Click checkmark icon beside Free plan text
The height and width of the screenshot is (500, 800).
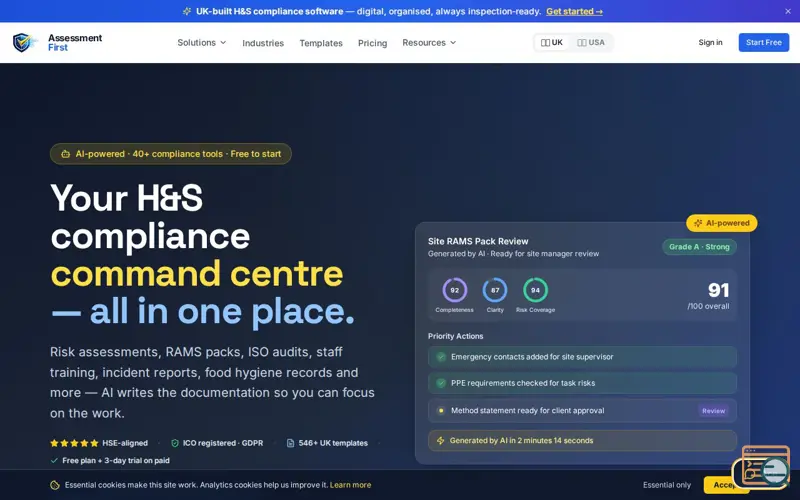(x=54, y=460)
